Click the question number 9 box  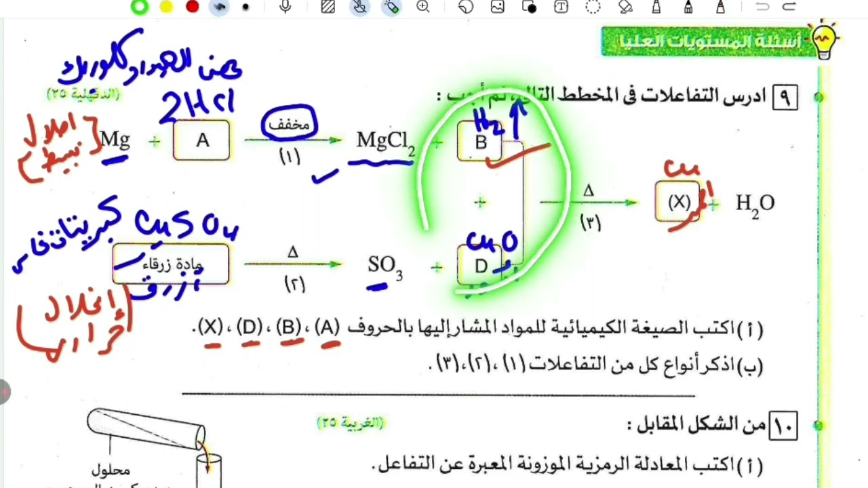pyautogui.click(x=784, y=98)
